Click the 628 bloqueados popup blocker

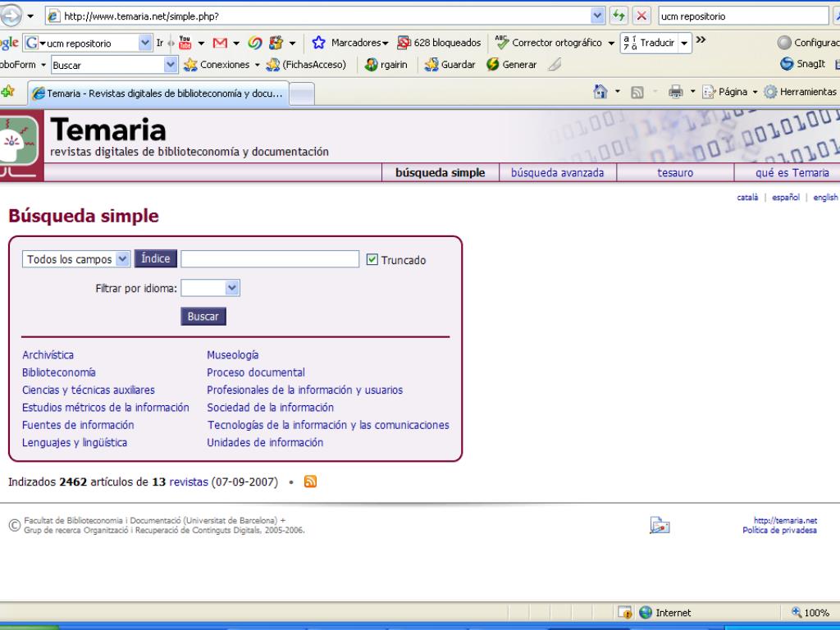coord(439,43)
